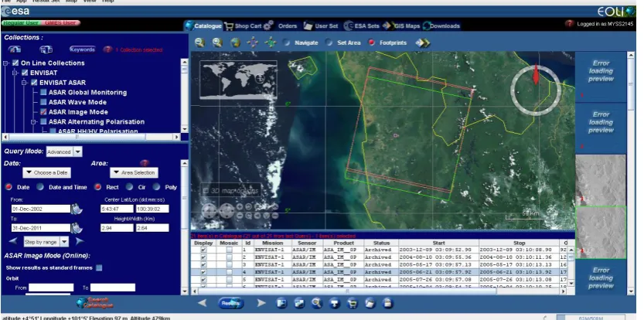The width and height of the screenshot is (644, 320).
Task: Click the EOLI logo at top right
Action: click(x=616, y=12)
